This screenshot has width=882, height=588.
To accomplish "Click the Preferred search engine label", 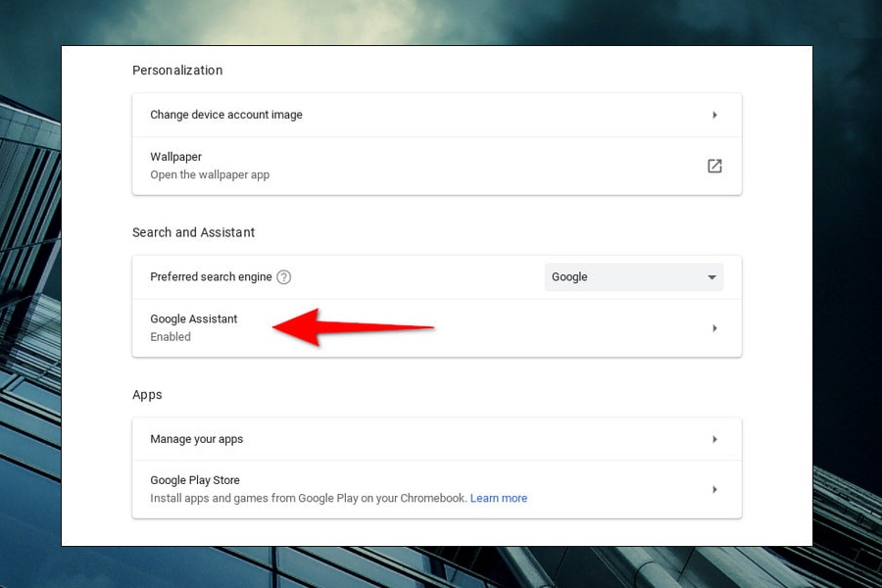I will pyautogui.click(x=211, y=277).
